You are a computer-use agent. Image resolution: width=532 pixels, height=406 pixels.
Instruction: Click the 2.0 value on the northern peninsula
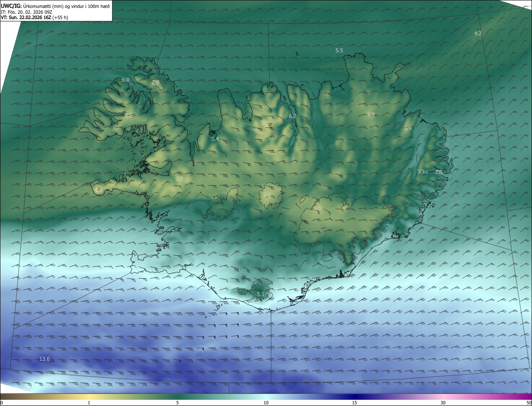265,123
